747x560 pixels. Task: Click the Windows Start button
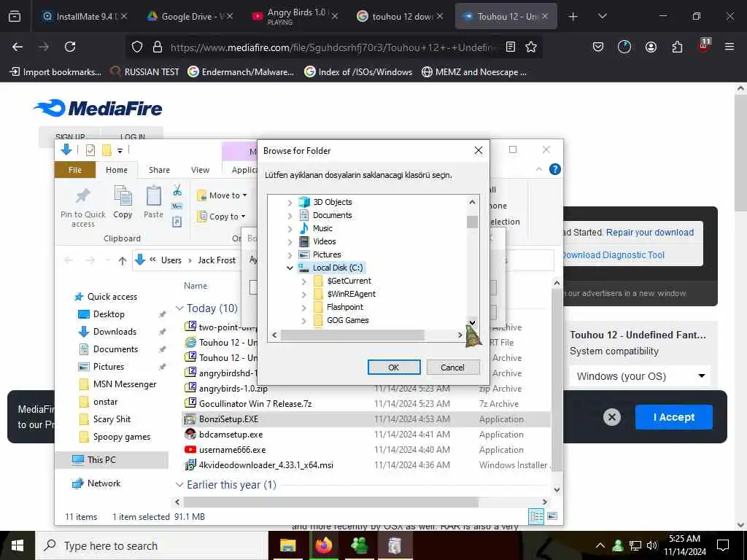point(18,545)
